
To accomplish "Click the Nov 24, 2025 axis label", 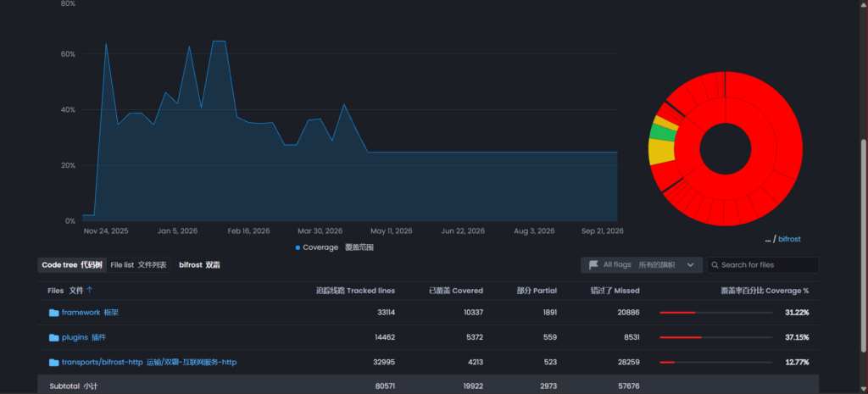I will [106, 231].
